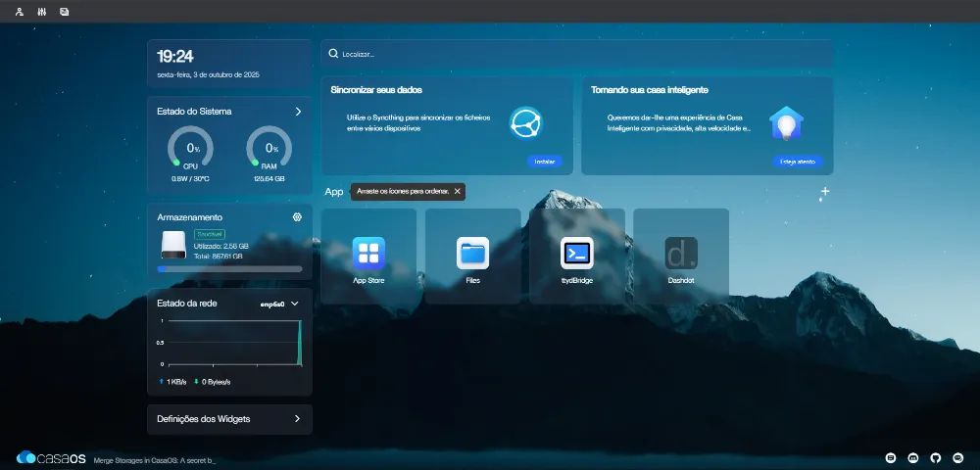Click the Esteja atento button
This screenshot has height=470, width=980.
798,161
